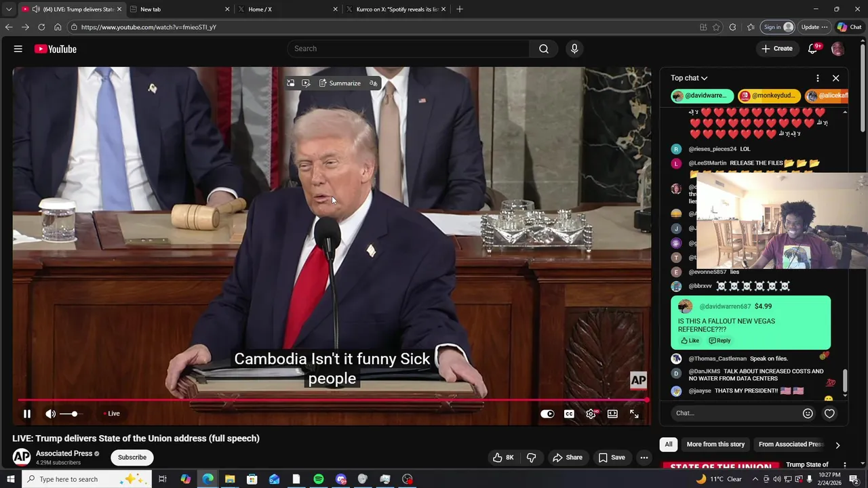This screenshot has height=488, width=868.
Task: Start voice search with the microphone
Action: [574, 49]
